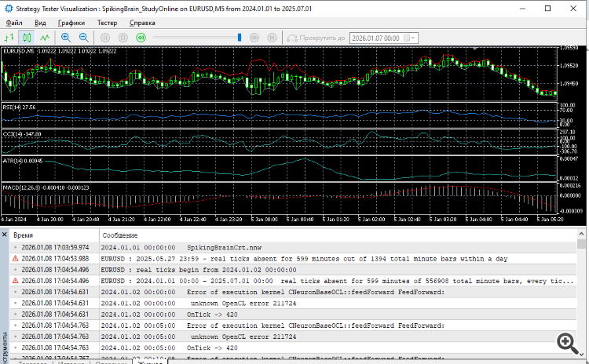Screen dimensions: 589x364
Task: Click the 'Прокрутить до' button
Action: [x=316, y=38]
